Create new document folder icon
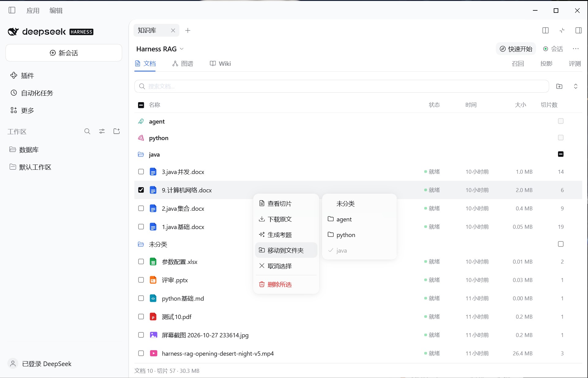Image resolution: width=588 pixels, height=378 pixels. pos(559,86)
